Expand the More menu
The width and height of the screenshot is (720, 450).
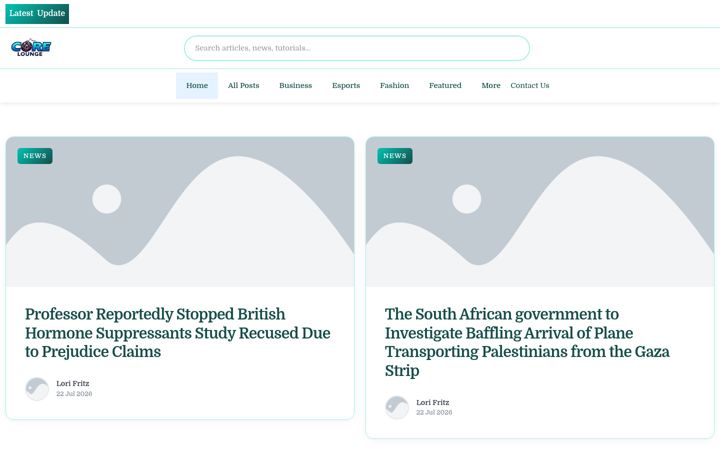[491, 85]
